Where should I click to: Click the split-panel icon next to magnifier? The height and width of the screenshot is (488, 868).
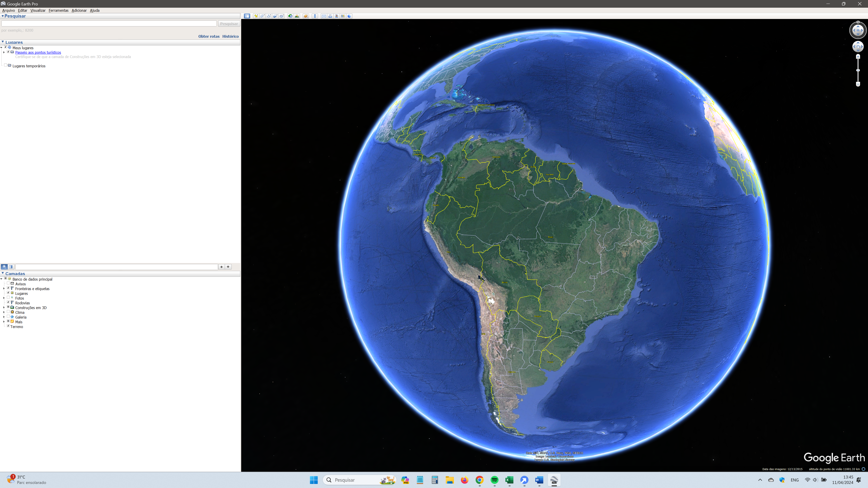(x=11, y=267)
